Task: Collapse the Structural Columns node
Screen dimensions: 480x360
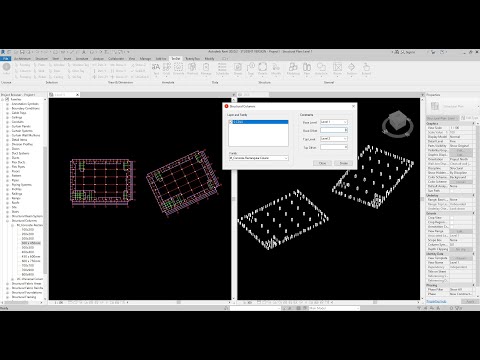Action: click(8, 221)
